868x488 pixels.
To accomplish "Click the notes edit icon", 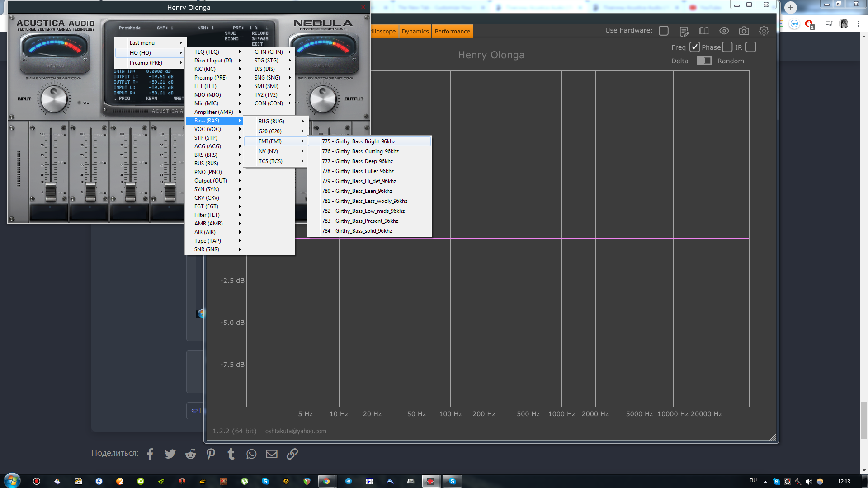I will 684,31.
